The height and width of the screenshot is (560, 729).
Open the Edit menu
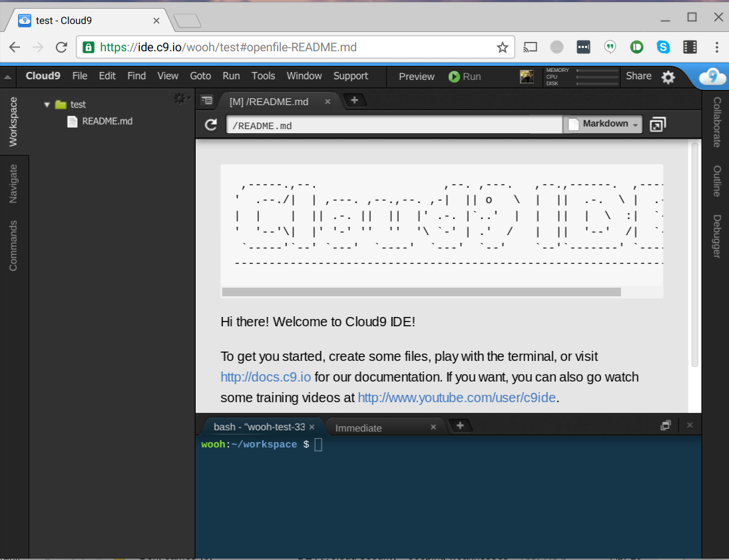click(107, 77)
